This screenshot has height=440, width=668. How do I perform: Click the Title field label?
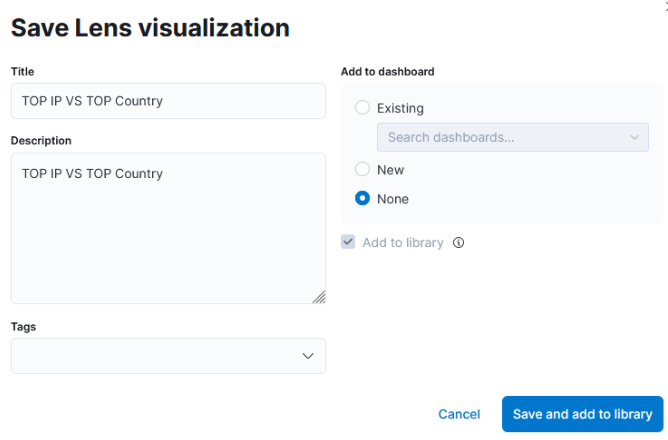pyautogui.click(x=22, y=72)
